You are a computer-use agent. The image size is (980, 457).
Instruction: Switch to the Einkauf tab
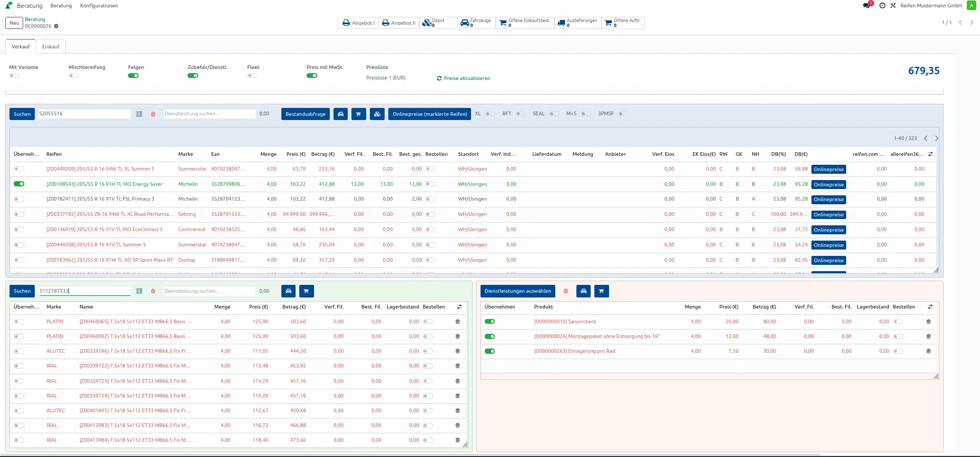tap(51, 47)
